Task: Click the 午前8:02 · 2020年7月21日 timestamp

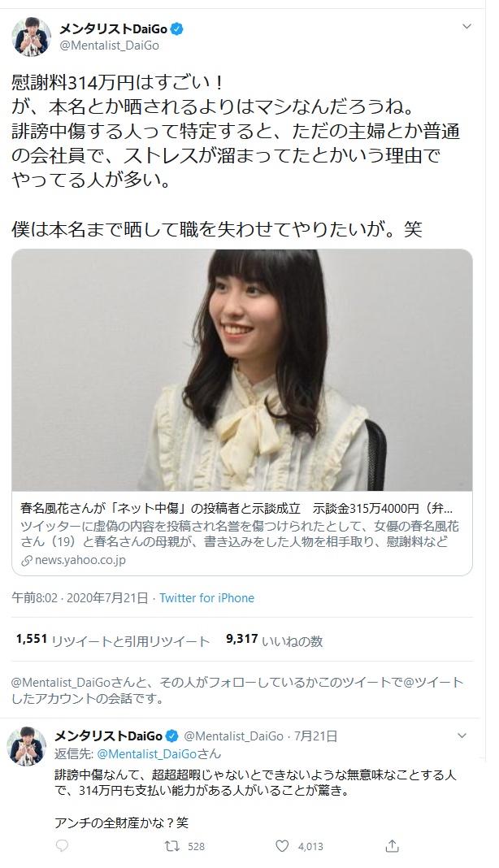Action: click(x=80, y=598)
